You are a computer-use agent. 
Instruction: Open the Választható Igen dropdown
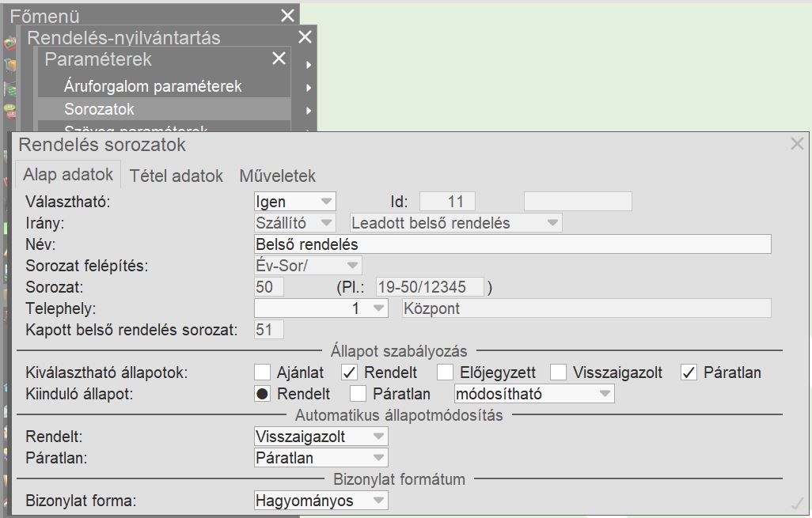[x=294, y=202]
